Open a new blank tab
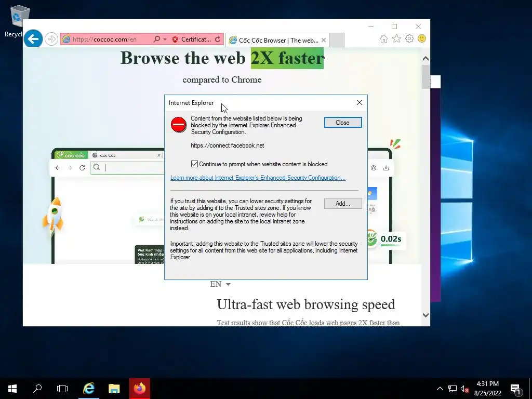 click(x=337, y=40)
